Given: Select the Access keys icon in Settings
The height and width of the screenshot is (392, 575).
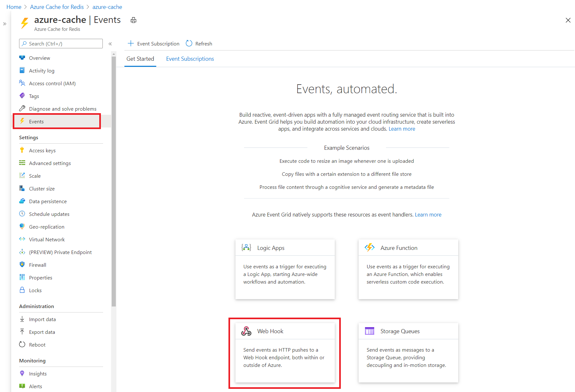Looking at the screenshot, I should coord(22,150).
